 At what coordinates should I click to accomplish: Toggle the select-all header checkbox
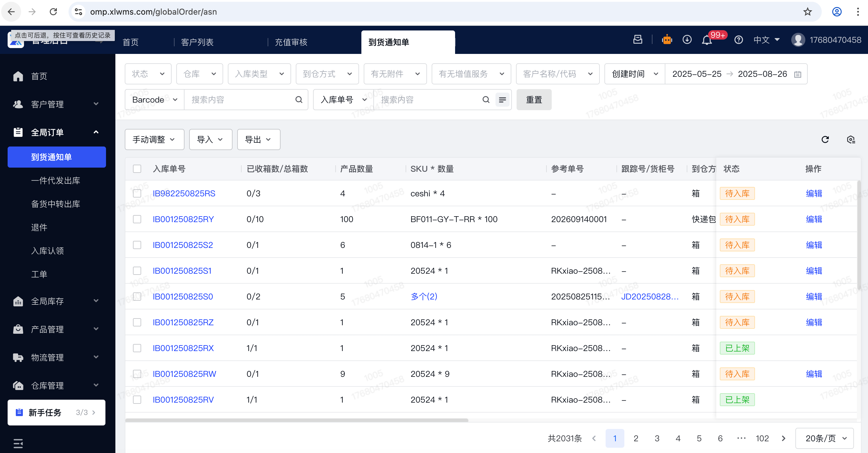pos(137,168)
